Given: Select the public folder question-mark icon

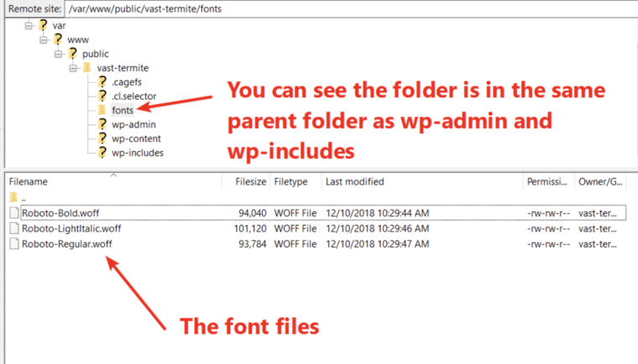Looking at the screenshot, I should (73, 54).
